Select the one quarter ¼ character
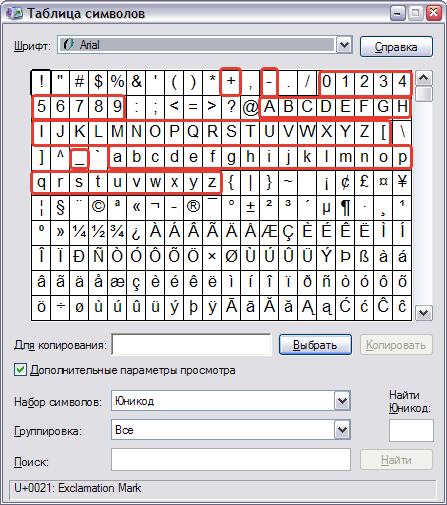447x505 pixels. (x=79, y=232)
